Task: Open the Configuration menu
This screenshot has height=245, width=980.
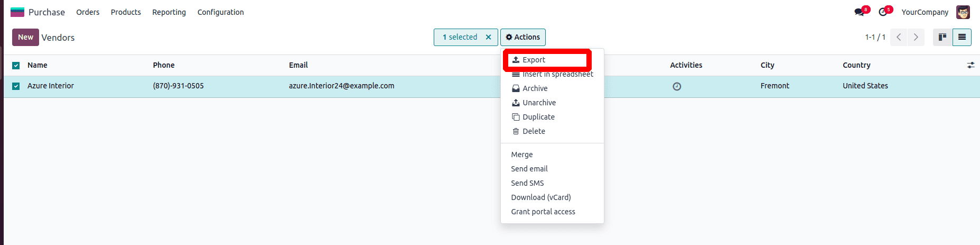Action: (x=221, y=12)
